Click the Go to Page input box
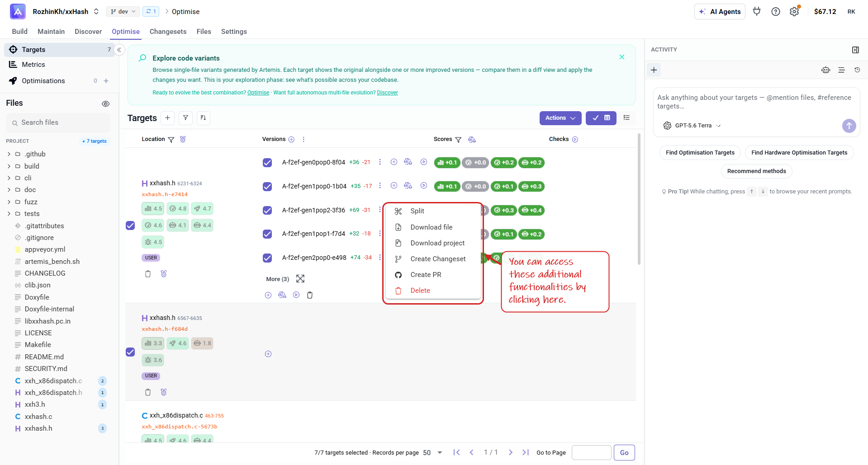Viewport: 868px width, 465px height. tap(592, 453)
